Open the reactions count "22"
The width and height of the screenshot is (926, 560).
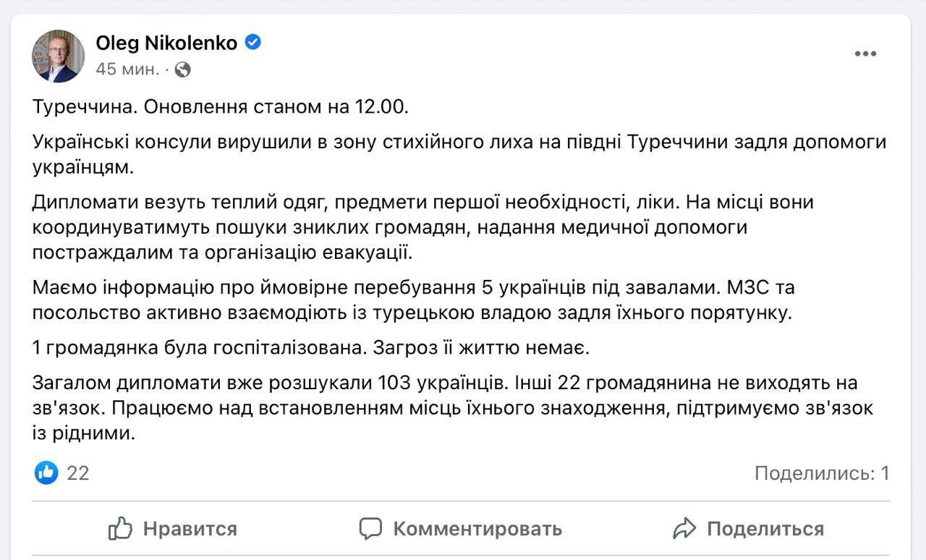[78, 473]
